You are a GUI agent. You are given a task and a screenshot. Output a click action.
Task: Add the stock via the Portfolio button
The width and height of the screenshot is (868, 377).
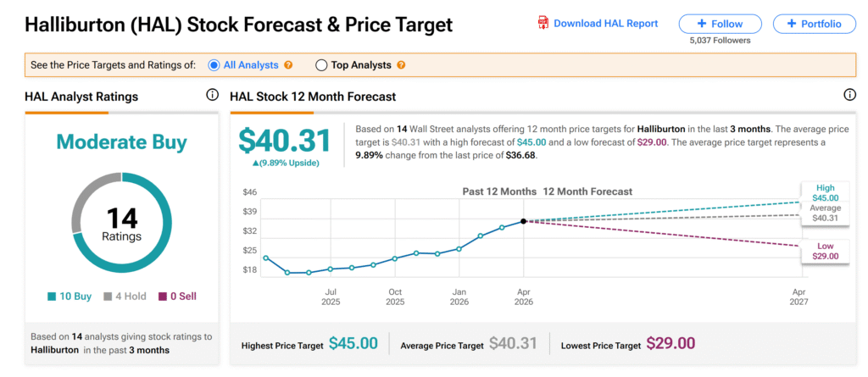pyautogui.click(x=812, y=24)
